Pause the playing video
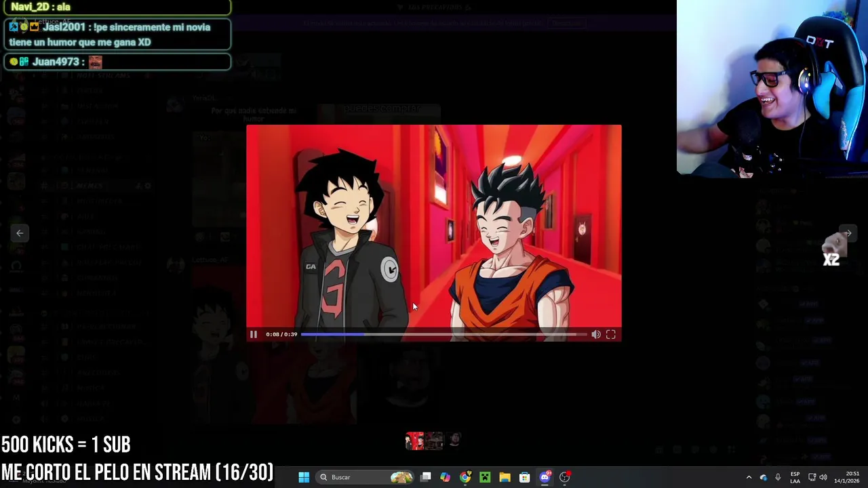Screen dimensions: 868x488 coord(253,334)
